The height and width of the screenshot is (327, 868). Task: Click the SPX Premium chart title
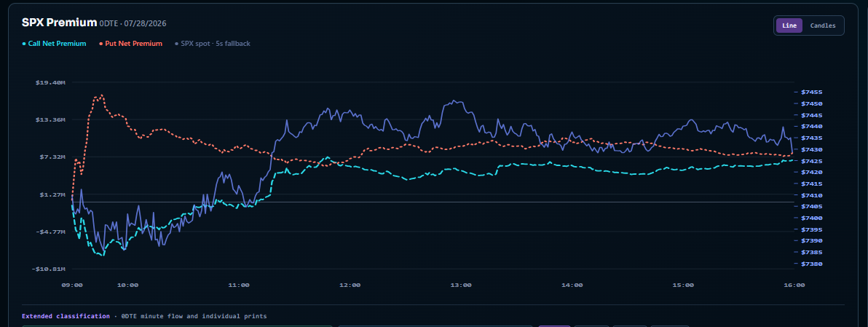tap(59, 23)
